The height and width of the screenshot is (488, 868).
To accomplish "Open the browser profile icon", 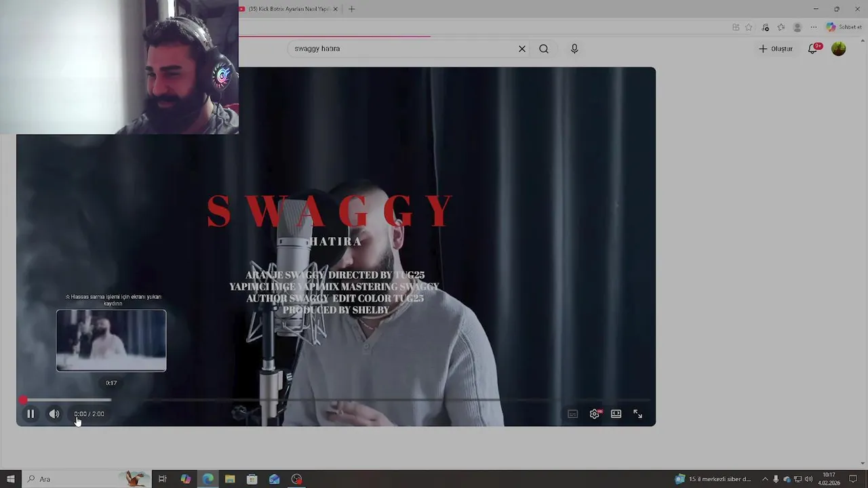I will pyautogui.click(x=797, y=27).
